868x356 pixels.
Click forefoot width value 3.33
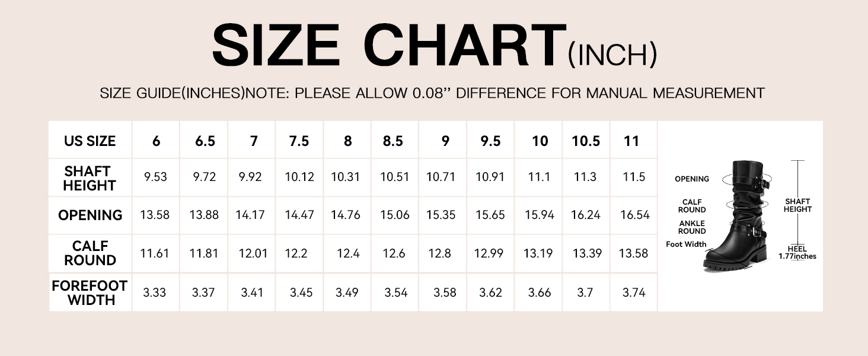154,293
